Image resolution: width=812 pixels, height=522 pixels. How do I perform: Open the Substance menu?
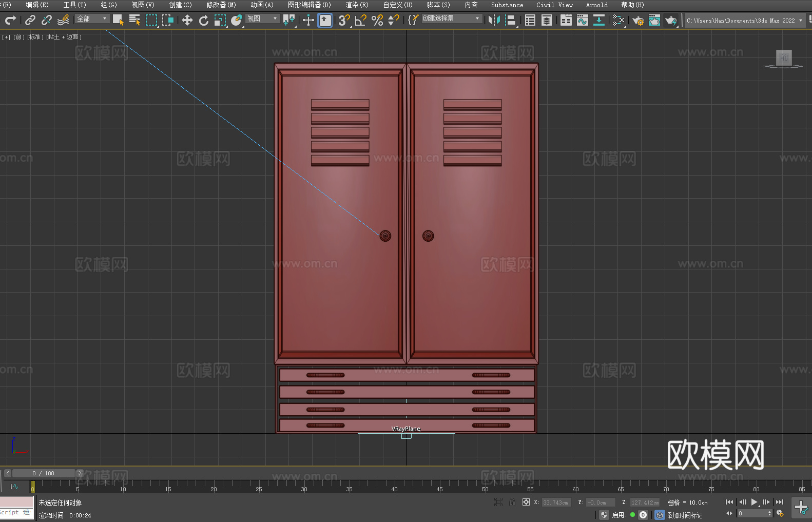pyautogui.click(x=507, y=5)
